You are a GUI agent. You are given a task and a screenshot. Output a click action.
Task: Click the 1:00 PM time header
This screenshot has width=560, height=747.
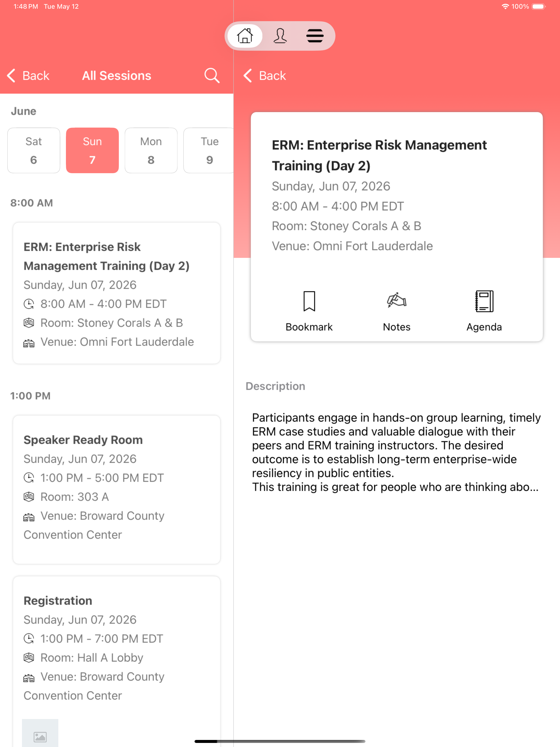point(30,396)
